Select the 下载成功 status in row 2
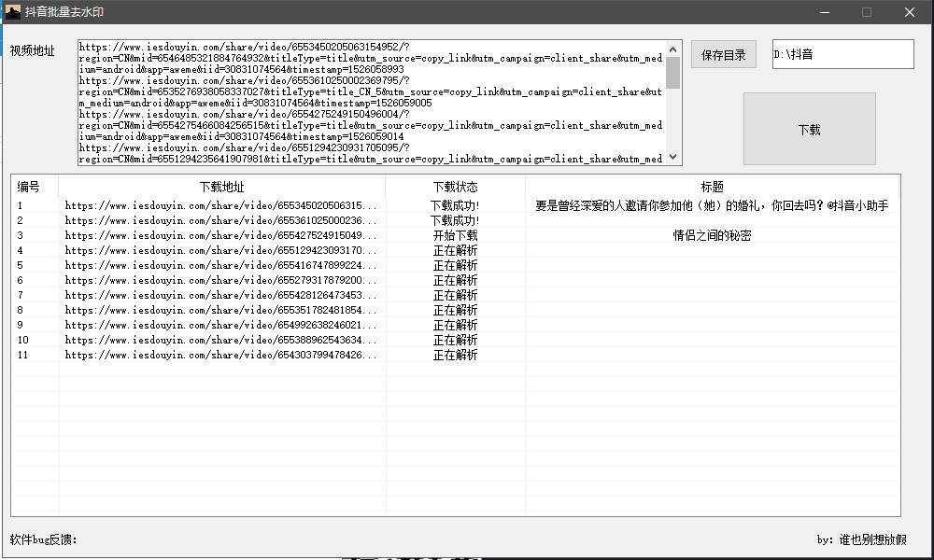The image size is (934, 560). [455, 220]
